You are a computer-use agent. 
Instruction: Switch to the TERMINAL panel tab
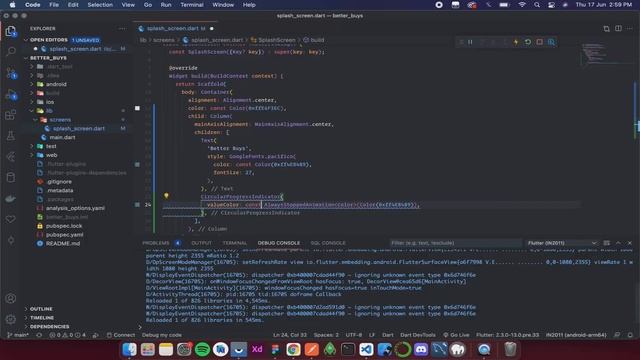pos(235,243)
